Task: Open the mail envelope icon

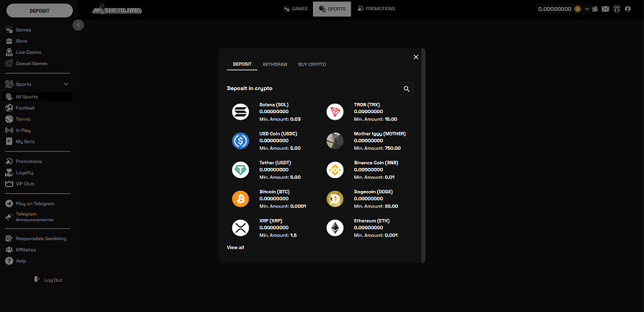Action: click(605, 9)
